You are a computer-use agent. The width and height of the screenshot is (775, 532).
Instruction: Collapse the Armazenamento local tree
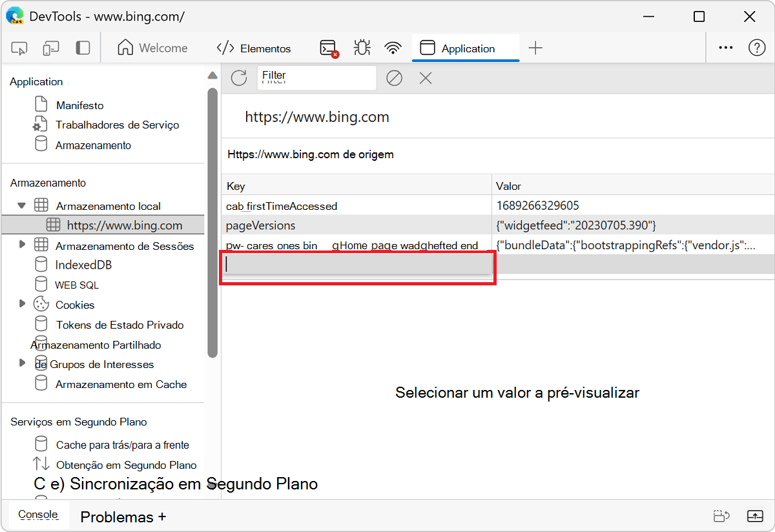tap(21, 205)
